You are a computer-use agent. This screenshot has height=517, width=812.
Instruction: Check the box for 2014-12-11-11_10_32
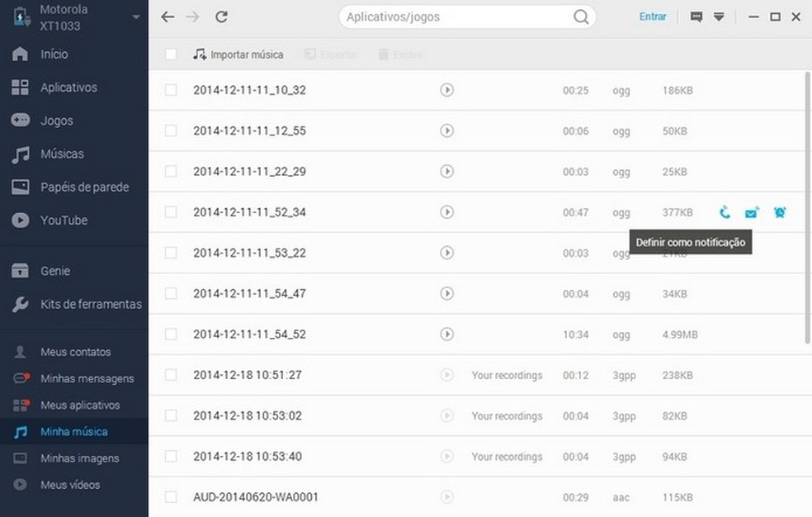coord(171,90)
